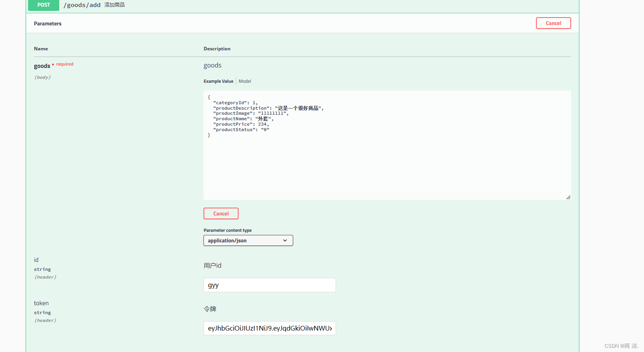Click the "productPrice": 234 line
Viewport: 644px width, 352px height.
point(241,124)
